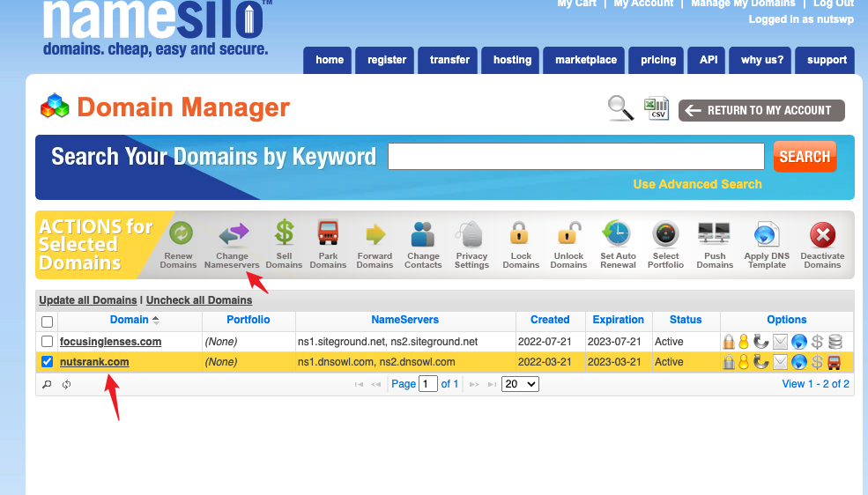
Task: Toggle the select-all header checkbox
Action: (x=48, y=321)
